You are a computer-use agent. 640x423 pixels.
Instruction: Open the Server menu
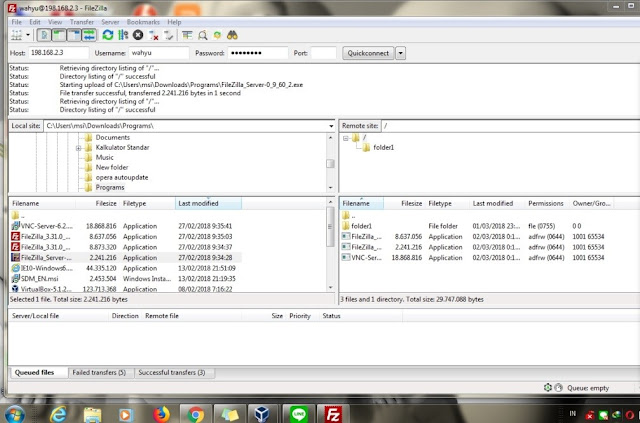110,22
